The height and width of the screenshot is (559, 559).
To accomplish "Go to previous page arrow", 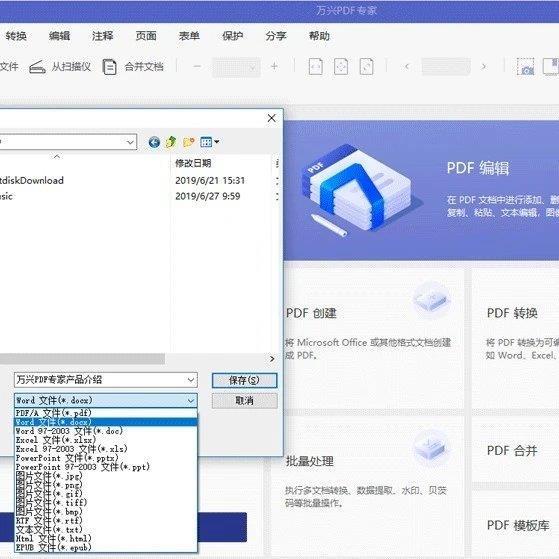I will [407, 67].
